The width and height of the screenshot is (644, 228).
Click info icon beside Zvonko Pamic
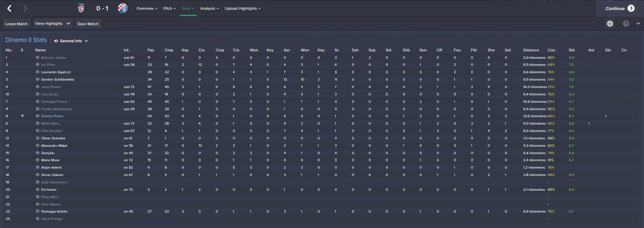tap(38, 116)
